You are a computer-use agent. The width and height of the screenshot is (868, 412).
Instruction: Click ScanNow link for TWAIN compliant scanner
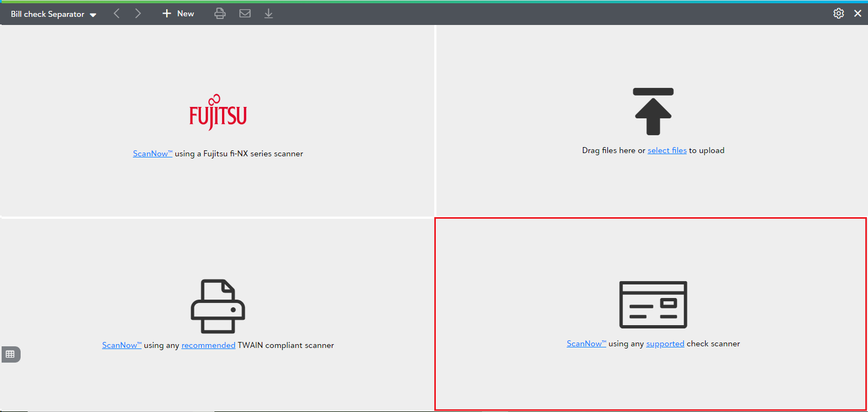point(121,345)
